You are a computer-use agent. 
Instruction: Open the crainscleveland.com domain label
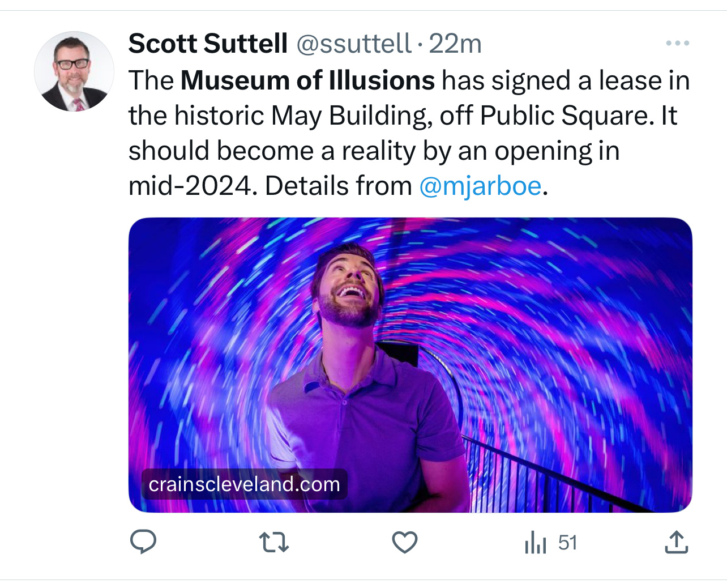tap(244, 484)
